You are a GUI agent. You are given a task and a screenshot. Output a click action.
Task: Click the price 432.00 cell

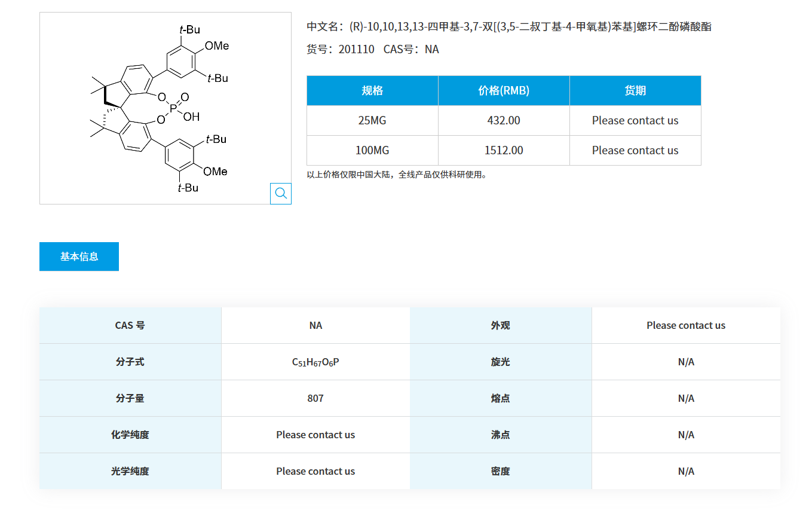(504, 120)
